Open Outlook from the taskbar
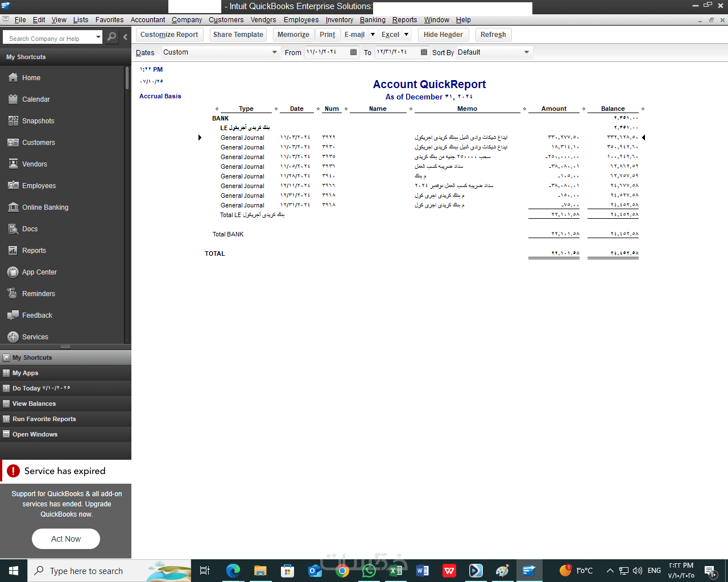Image resolution: width=728 pixels, height=582 pixels. [315, 571]
